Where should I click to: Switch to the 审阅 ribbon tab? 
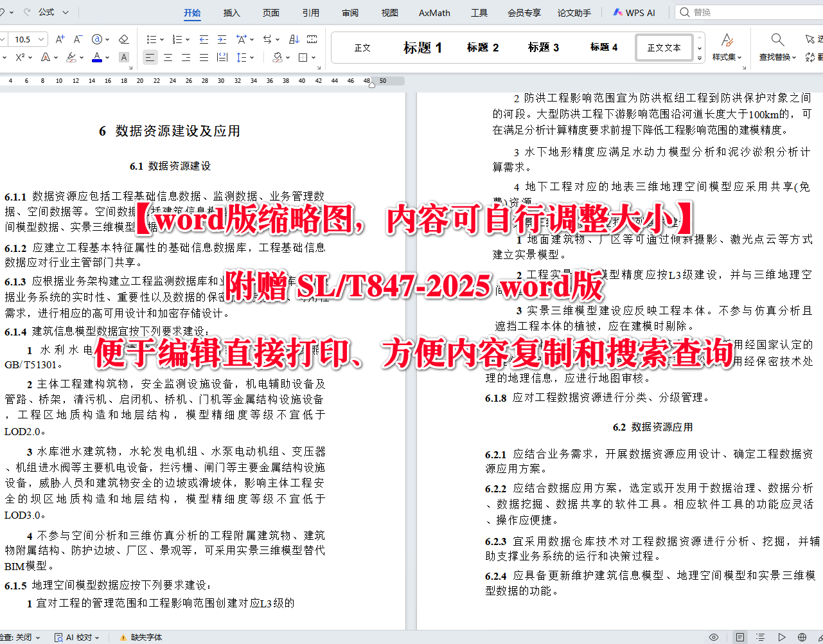pos(350,12)
